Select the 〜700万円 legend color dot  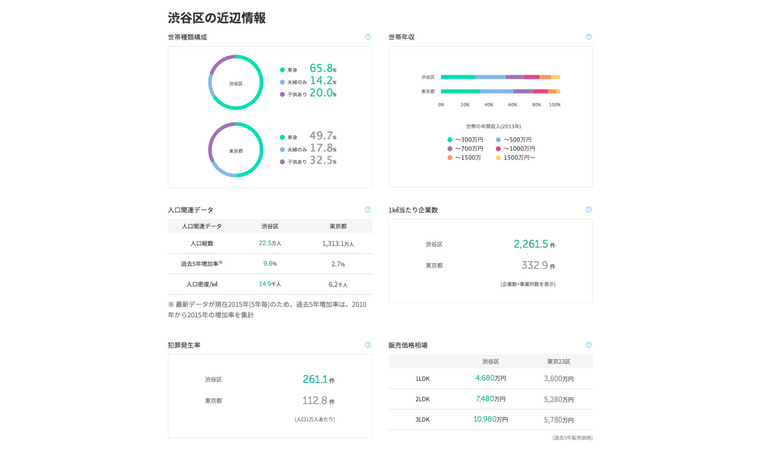pos(450,149)
